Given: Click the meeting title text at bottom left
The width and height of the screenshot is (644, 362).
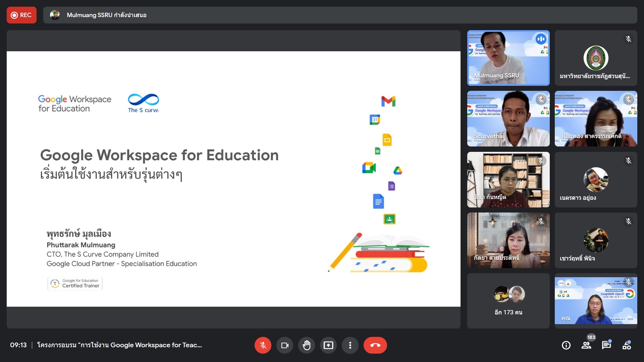Looking at the screenshot, I should coord(119,345).
